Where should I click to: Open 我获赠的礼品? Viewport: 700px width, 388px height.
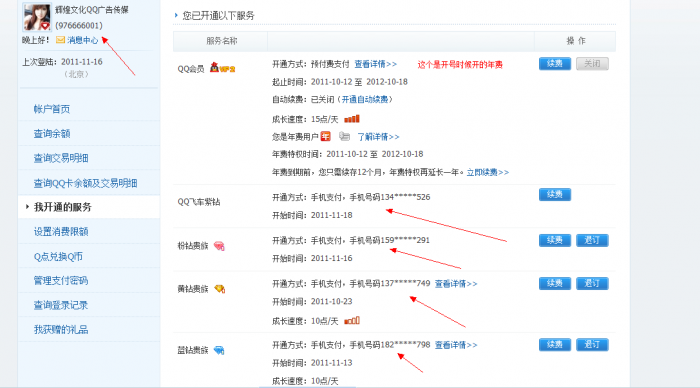click(x=61, y=330)
